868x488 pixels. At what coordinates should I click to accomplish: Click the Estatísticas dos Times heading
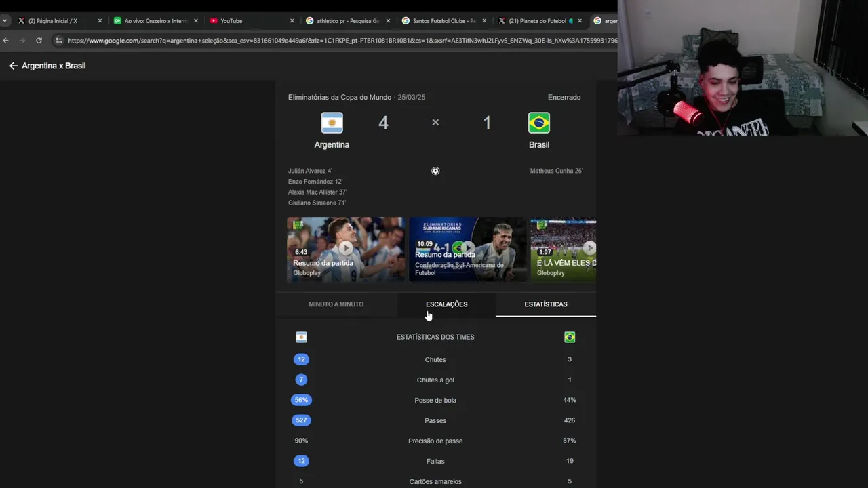coord(435,337)
